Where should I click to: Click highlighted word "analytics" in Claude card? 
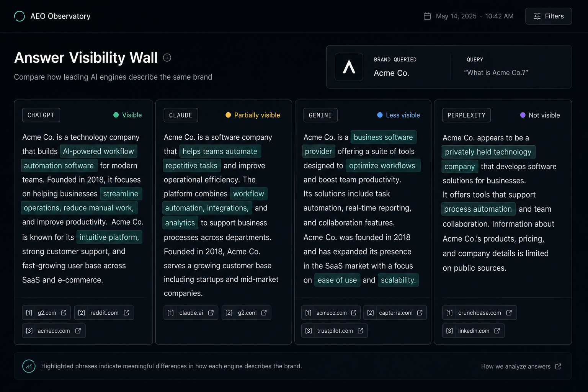coord(180,222)
